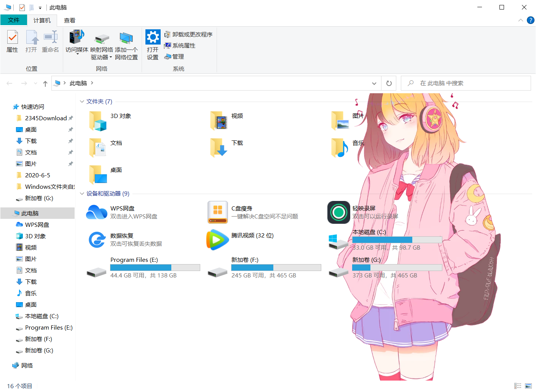The image size is (536, 392).
Task: Open the address bar dropdown arrow
Action: [x=374, y=83]
